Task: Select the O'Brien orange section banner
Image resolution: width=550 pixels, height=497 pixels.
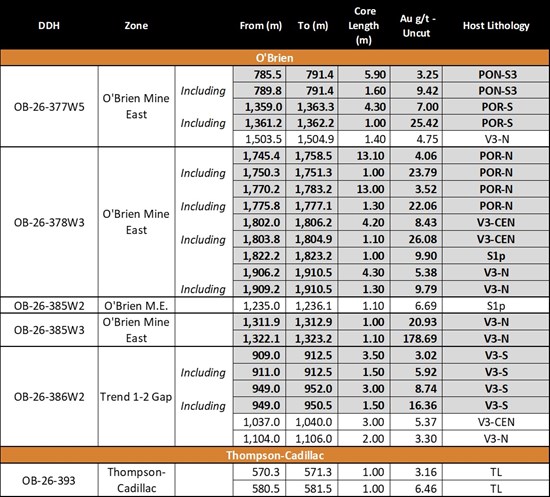Action: point(275,58)
